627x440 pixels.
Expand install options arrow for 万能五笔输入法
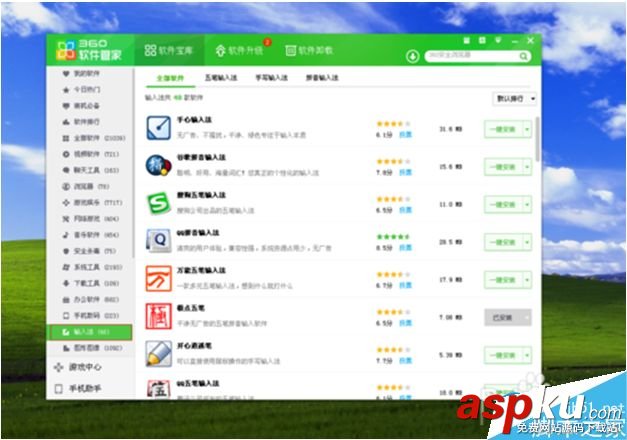click(527, 280)
